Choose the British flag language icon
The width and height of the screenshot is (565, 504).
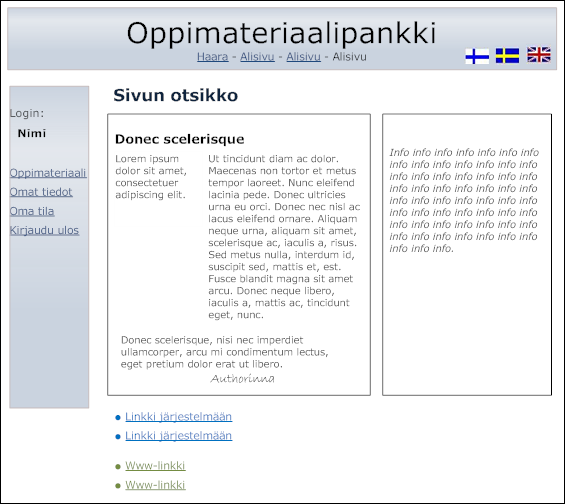pos(539,55)
